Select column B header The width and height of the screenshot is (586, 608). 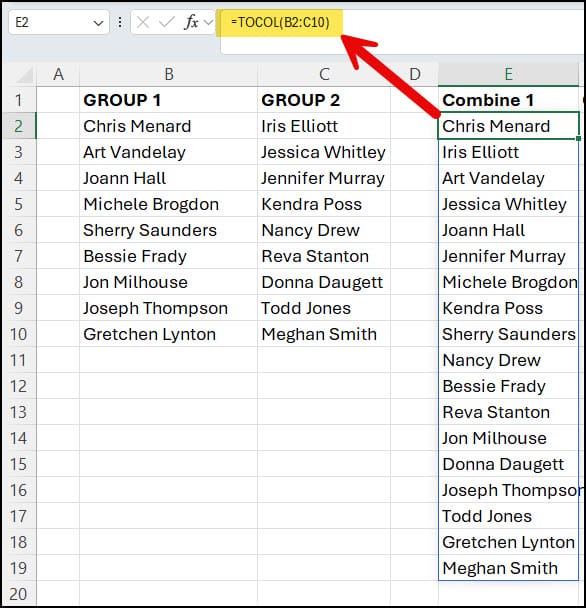pos(169,74)
